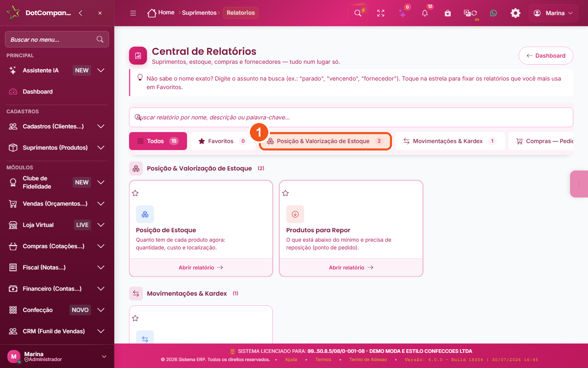Click the magnifier icon in menu search
588x368 pixels.
click(x=100, y=39)
